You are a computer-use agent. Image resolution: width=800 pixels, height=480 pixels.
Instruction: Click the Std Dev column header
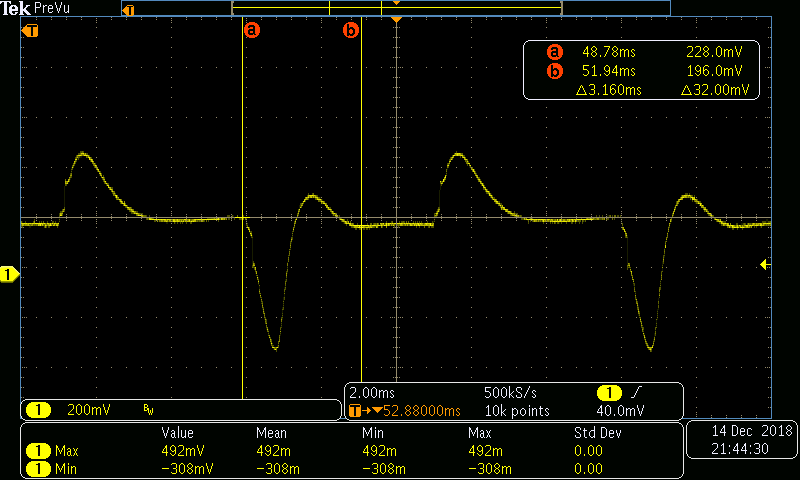coord(596,433)
